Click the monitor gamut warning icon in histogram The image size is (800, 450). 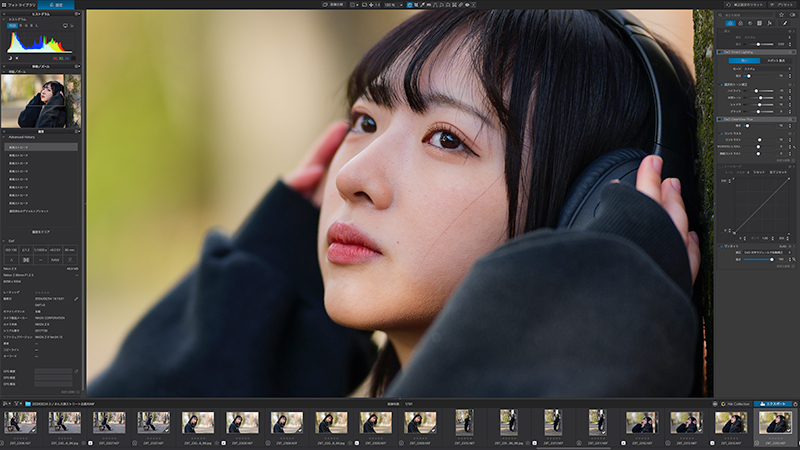65,26
